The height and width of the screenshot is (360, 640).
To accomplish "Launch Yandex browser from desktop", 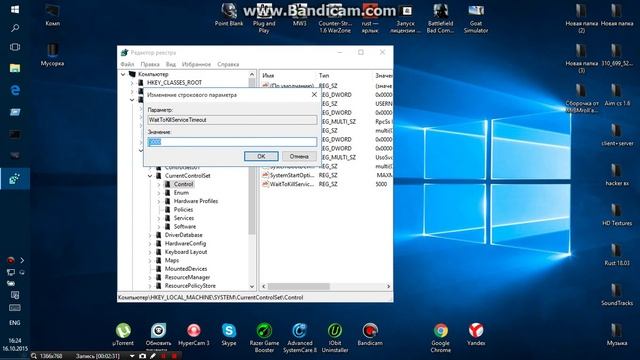I will [x=476, y=335].
